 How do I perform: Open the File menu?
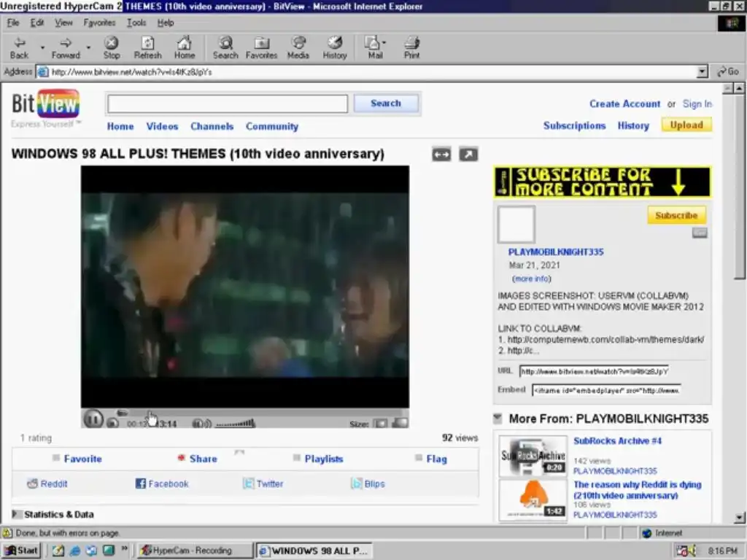[13, 23]
